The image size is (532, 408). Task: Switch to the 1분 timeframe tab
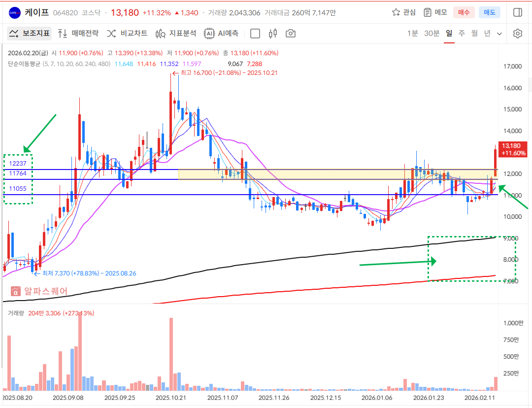click(x=412, y=34)
